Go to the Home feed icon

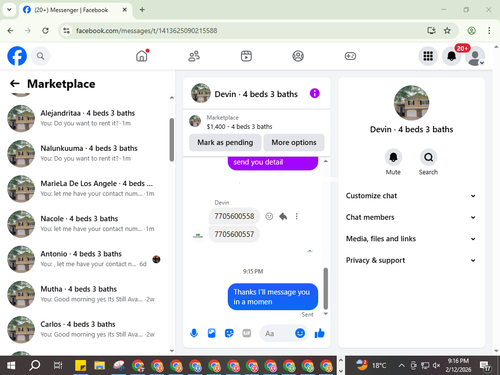[x=142, y=56]
